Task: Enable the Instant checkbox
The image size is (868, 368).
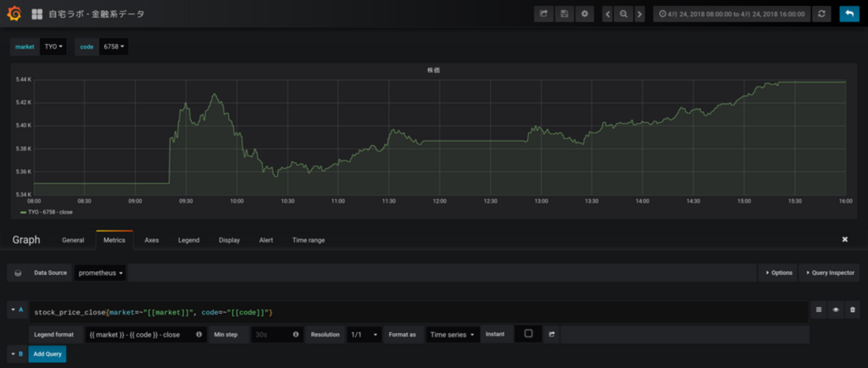Action: pyautogui.click(x=528, y=334)
